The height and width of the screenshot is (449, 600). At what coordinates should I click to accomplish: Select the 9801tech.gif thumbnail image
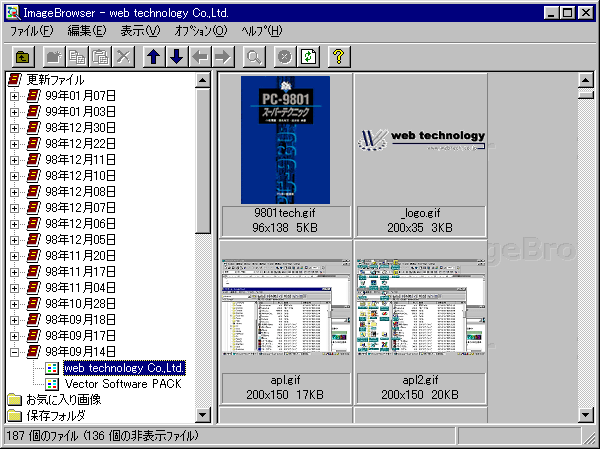pos(285,140)
